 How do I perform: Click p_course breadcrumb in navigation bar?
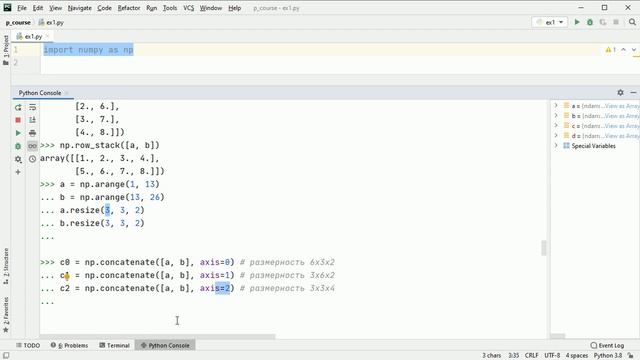coord(18,22)
